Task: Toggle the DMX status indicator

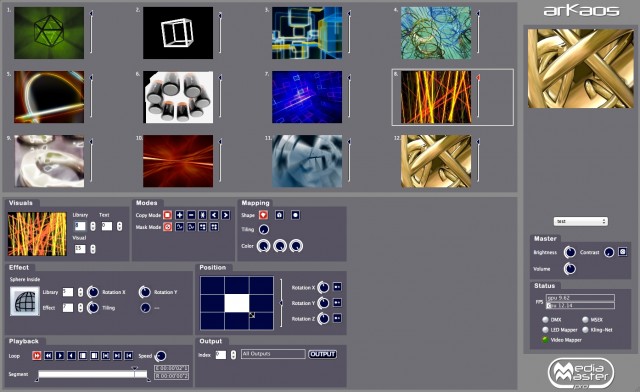Action: point(545,320)
